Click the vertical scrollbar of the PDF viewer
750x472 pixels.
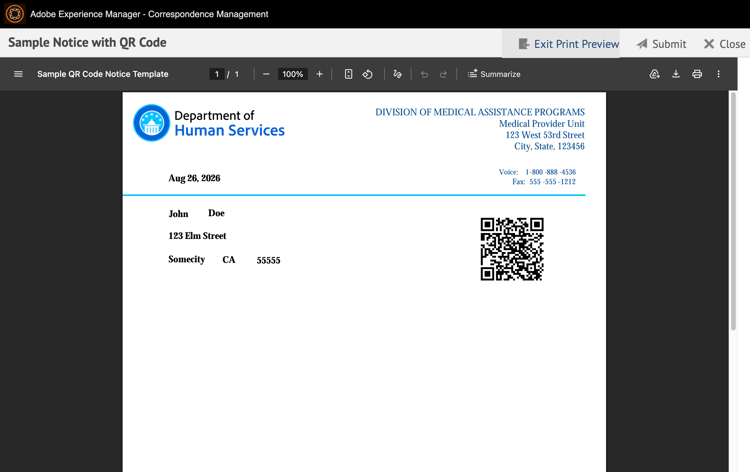pos(733,211)
